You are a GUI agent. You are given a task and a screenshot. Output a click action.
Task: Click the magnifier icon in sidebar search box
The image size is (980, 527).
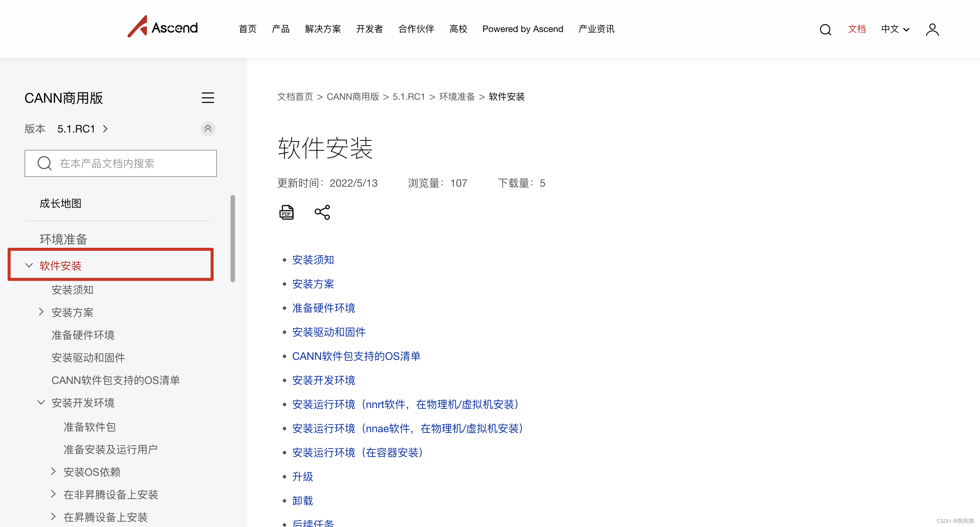(x=44, y=163)
